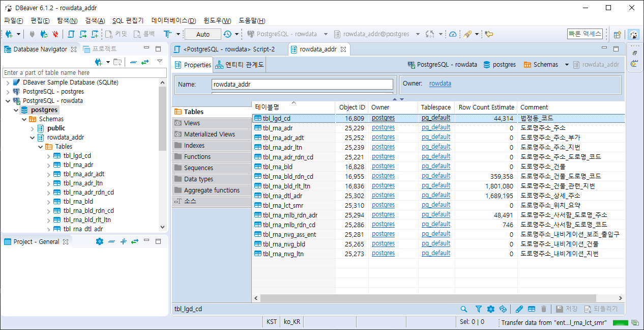Switch to the Script-2 editor tab

[x=228, y=49]
